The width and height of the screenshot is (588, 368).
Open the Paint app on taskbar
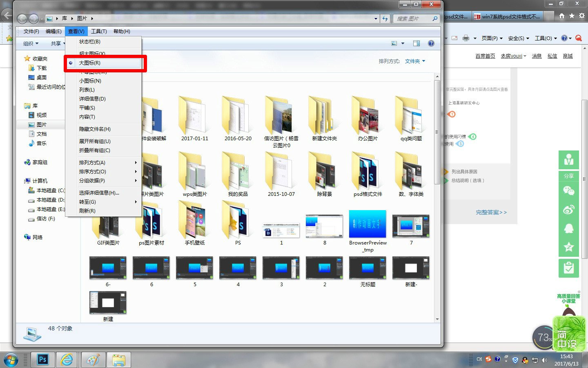(x=93, y=359)
